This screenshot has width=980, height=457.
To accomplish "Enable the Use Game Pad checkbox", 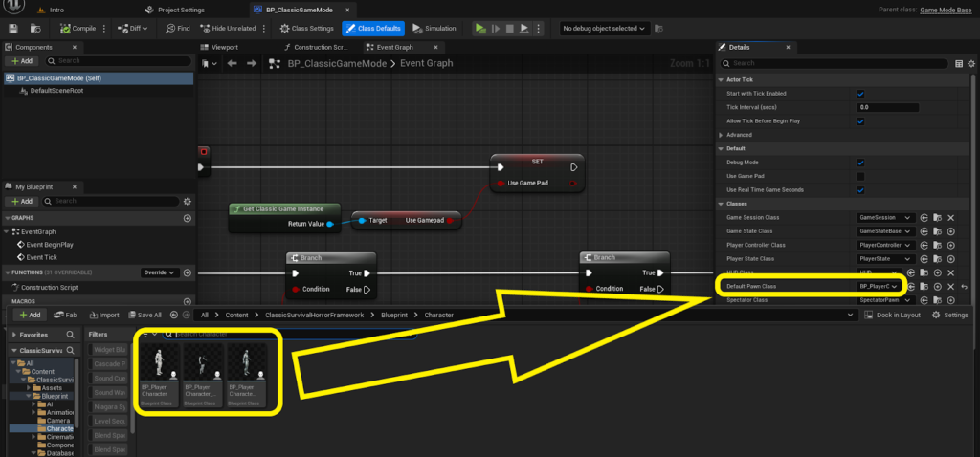I will coord(859,176).
